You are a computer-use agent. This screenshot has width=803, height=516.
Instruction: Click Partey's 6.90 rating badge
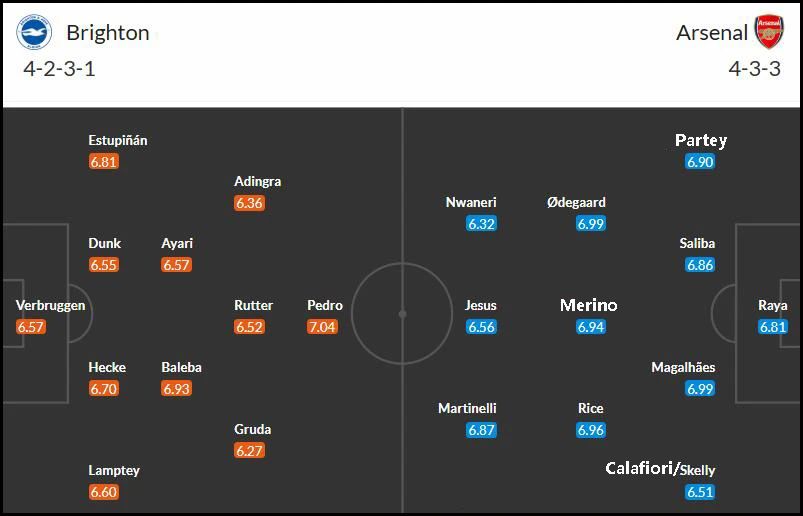pos(700,162)
